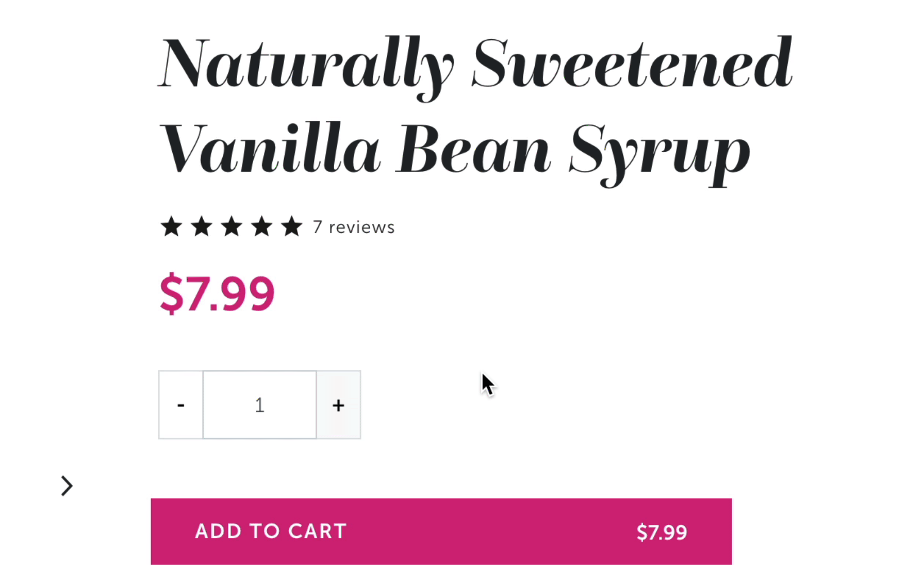Click the word "Bean" in the title
This screenshot has width=924, height=578.
coord(473,150)
